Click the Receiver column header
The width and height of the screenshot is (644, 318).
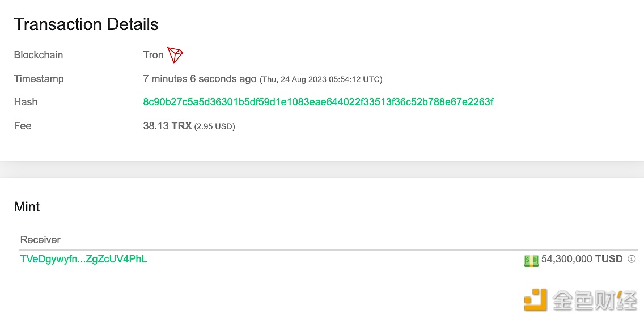coord(40,240)
